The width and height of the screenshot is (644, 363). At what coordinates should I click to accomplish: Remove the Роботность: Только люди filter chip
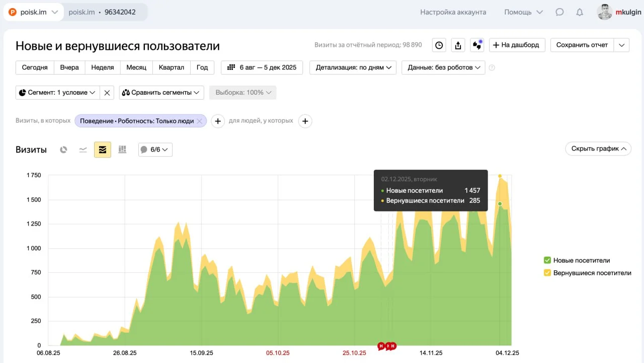200,121
